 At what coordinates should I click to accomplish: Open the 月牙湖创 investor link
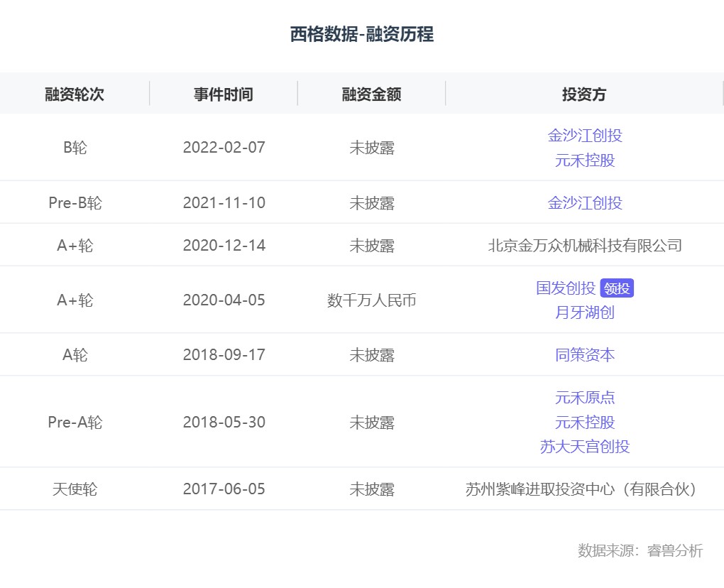click(585, 312)
